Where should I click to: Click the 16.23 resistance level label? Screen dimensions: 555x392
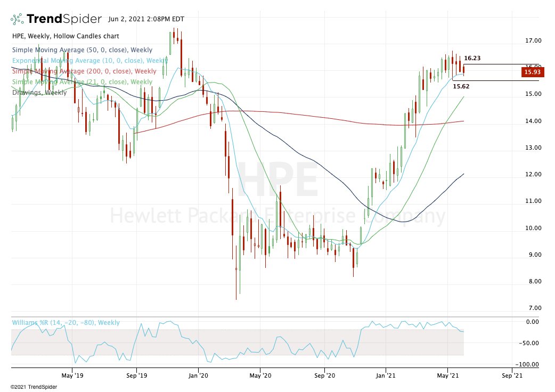(x=472, y=59)
